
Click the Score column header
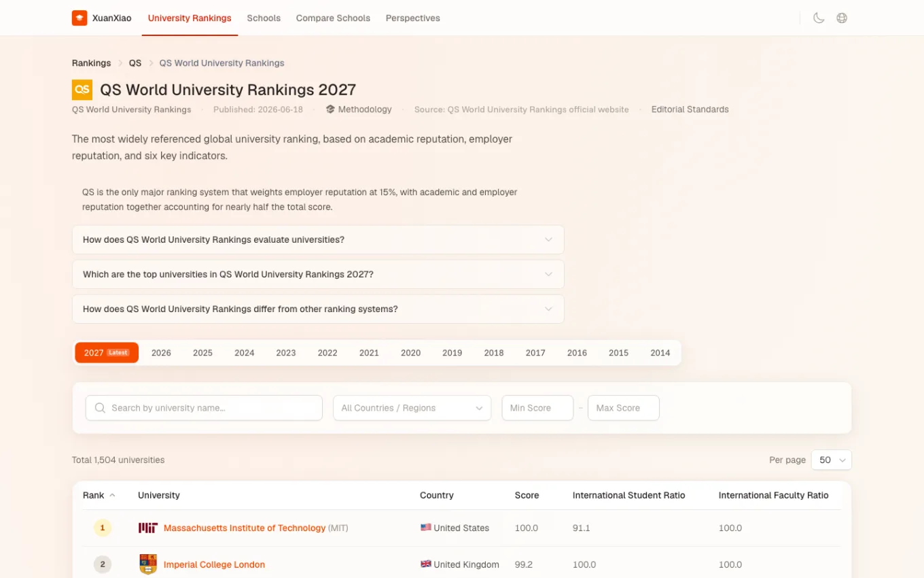[x=527, y=496]
